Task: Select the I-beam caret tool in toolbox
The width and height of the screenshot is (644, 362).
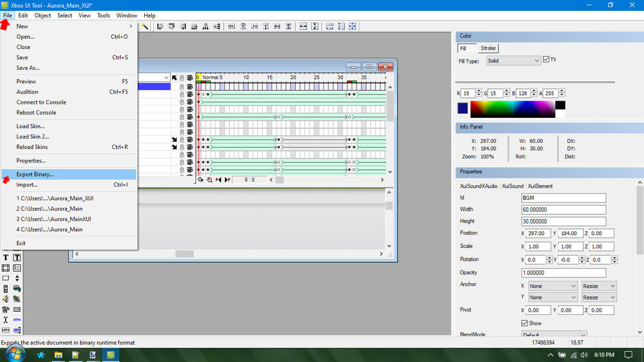Action: point(6,319)
